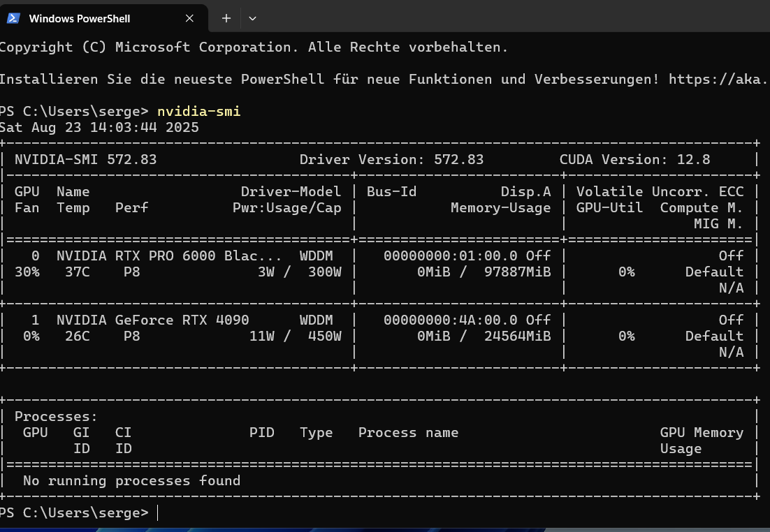Image resolution: width=770 pixels, height=532 pixels.
Task: Click the 'GPU-Util' column header
Action: 609,207
